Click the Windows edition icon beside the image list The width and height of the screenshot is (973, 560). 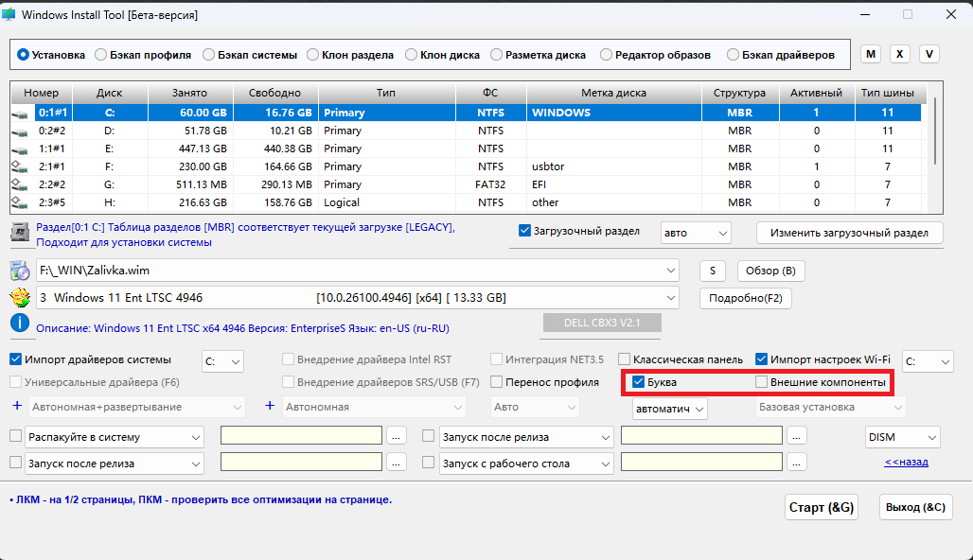click(x=21, y=298)
